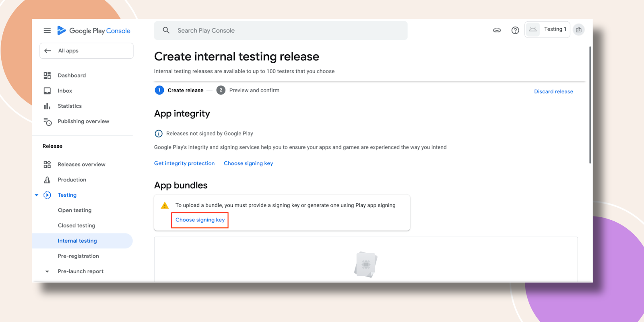Select Pre-registration in the sidebar

[x=78, y=256]
